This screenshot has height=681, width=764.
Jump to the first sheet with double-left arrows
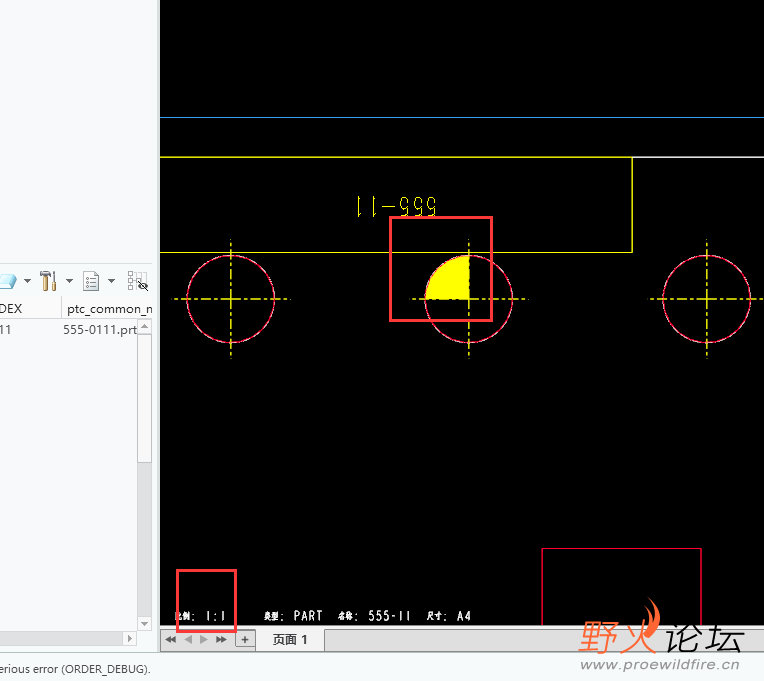click(171, 639)
